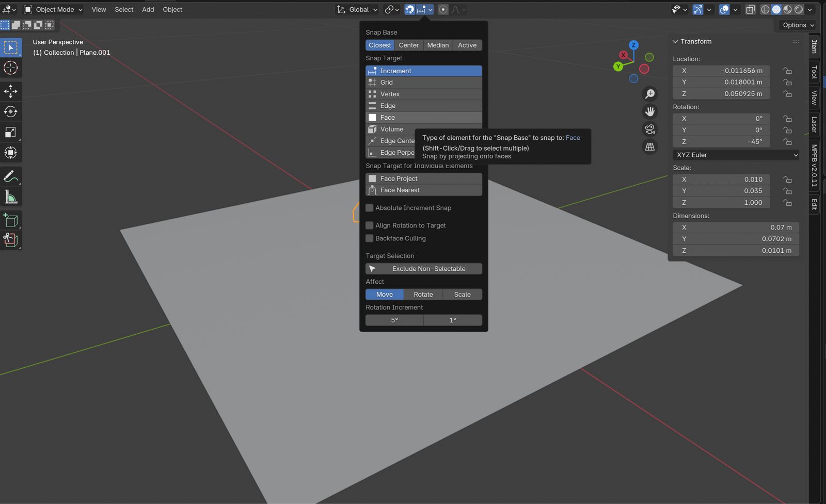The width and height of the screenshot is (826, 504).
Task: Enable Backface Culling checkbox
Action: coord(370,238)
